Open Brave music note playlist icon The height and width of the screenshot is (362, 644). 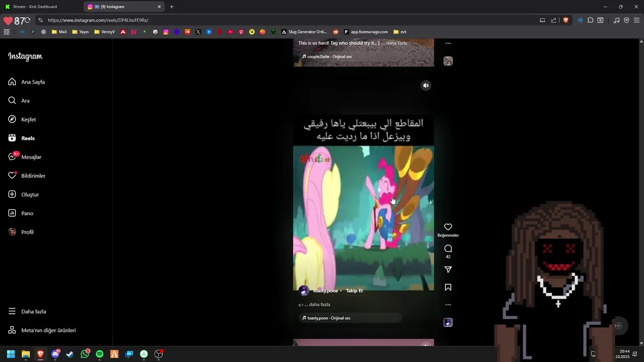[616, 20]
